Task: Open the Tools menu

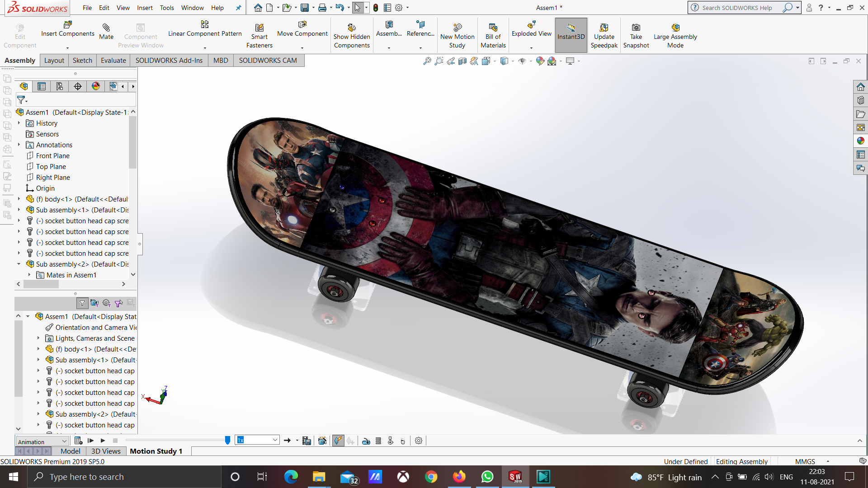Action: click(x=167, y=8)
